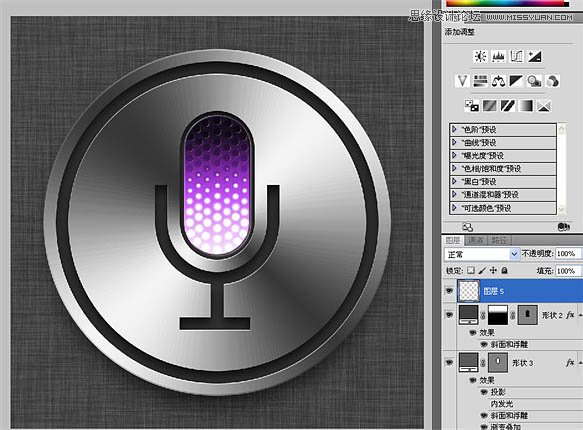Toggle 斜面和浮雕 effect eye under 形状 3

(x=484, y=416)
